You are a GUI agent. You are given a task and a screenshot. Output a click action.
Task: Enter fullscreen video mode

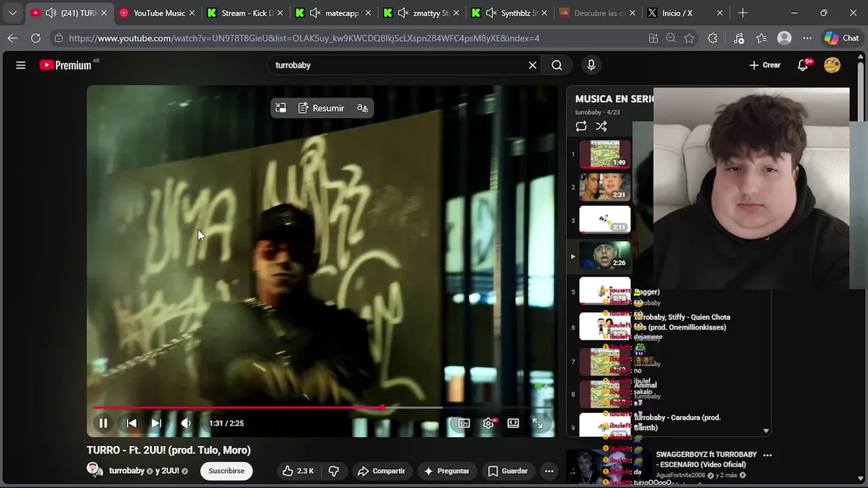537,423
